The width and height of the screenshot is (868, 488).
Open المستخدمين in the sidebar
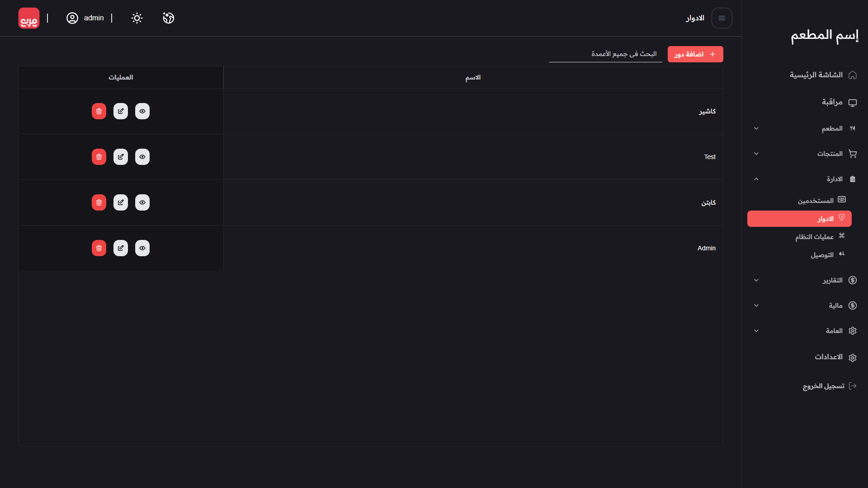pyautogui.click(x=816, y=201)
